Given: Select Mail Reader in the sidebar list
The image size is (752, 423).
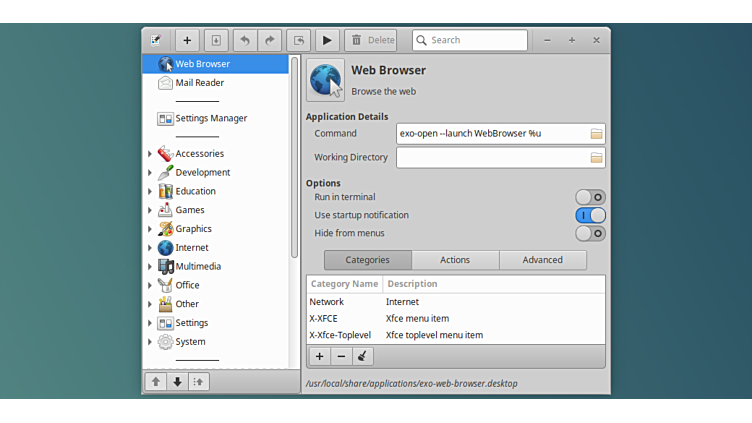Looking at the screenshot, I should (199, 83).
